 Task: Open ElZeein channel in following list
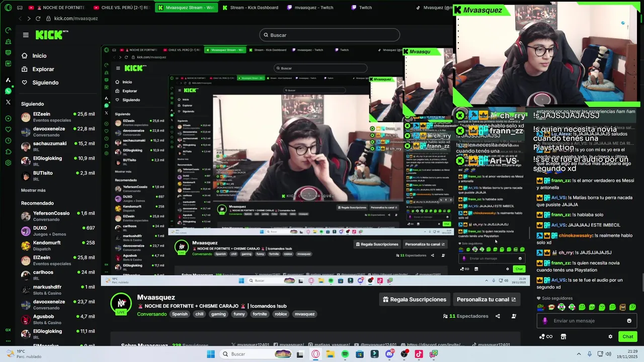click(58, 117)
